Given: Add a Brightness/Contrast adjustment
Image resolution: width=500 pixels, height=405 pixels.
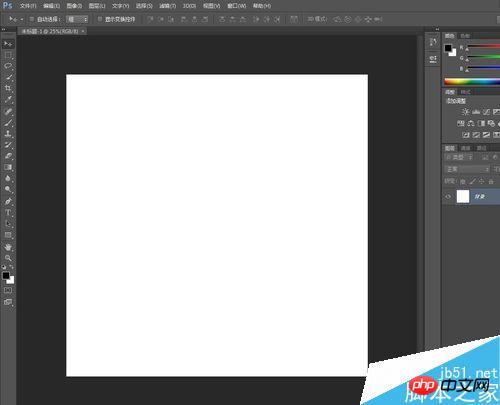Looking at the screenshot, I should [466, 112].
